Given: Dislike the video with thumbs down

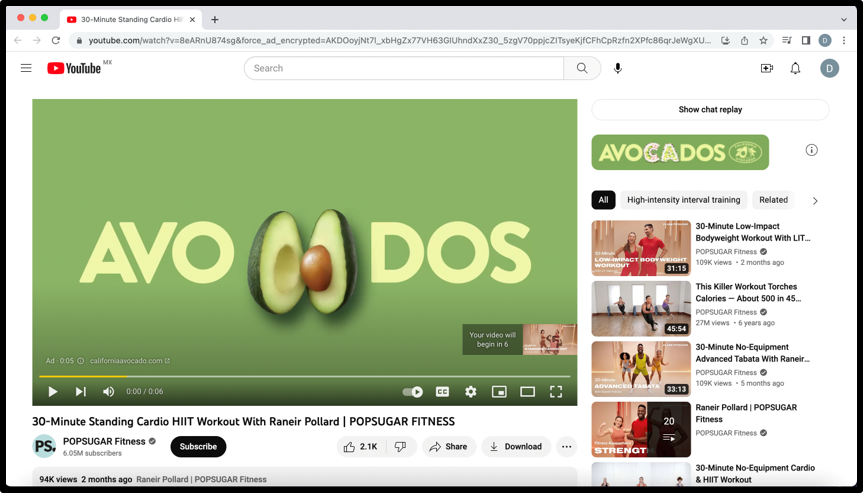Looking at the screenshot, I should [401, 447].
